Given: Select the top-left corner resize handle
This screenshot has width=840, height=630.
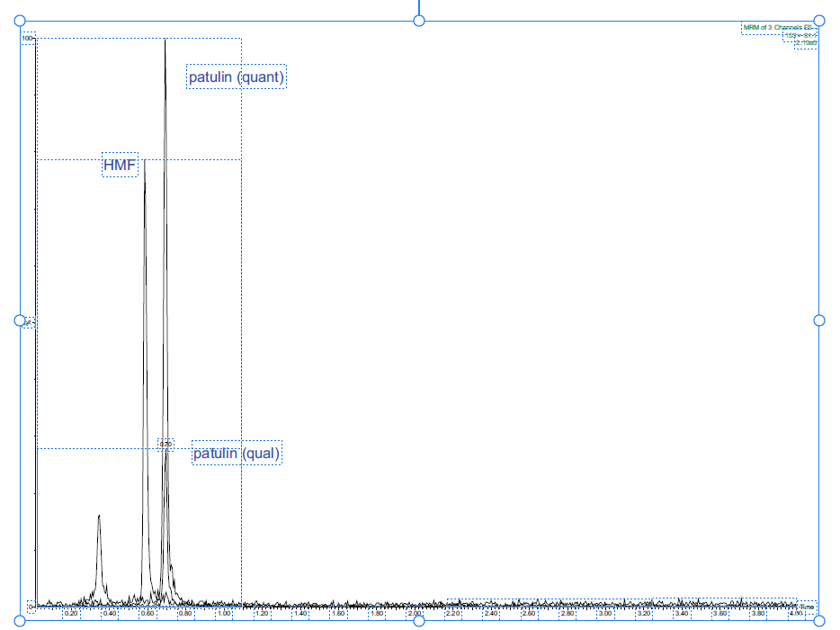Looking at the screenshot, I should [19, 21].
